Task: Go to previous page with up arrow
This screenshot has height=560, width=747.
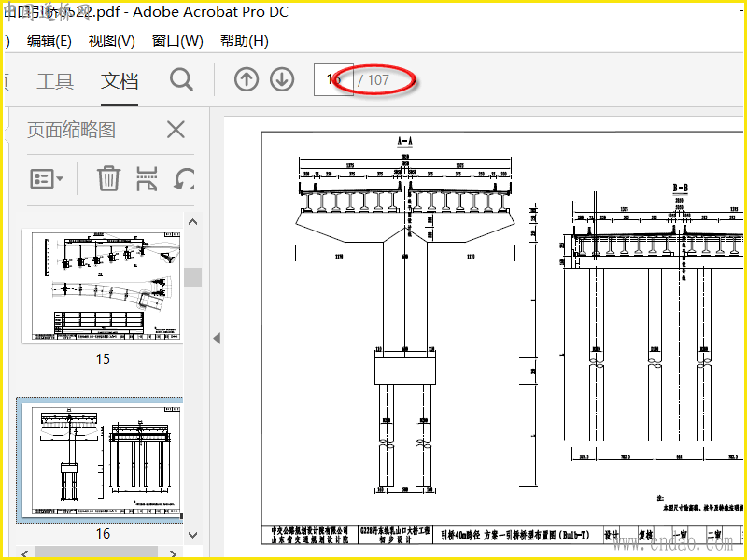Action: (x=247, y=79)
